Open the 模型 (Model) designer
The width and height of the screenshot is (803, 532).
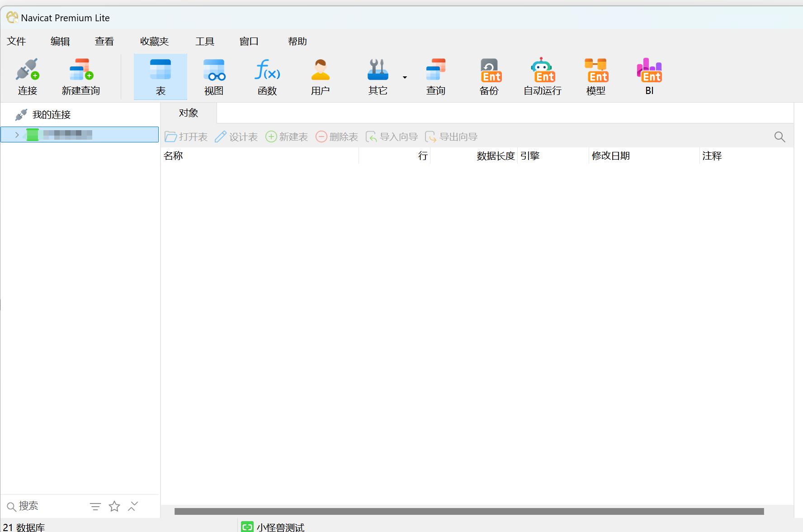click(x=595, y=76)
